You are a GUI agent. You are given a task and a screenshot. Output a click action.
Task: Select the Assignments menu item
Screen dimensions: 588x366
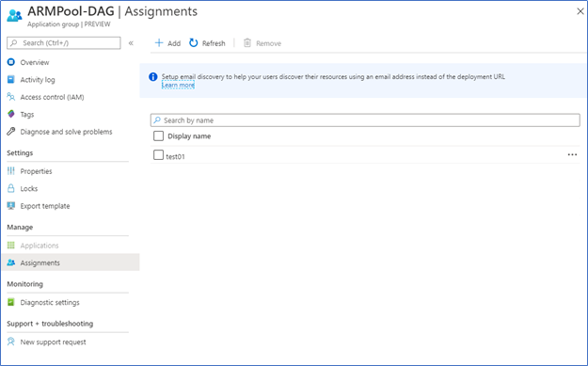[x=71, y=263]
